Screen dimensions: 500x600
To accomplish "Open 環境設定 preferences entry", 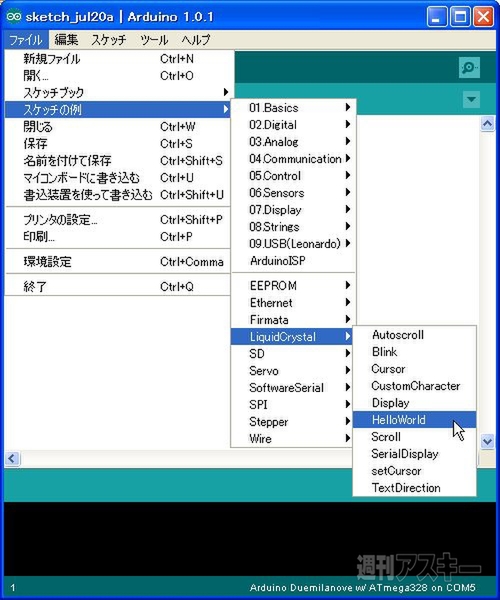I will click(117, 262).
